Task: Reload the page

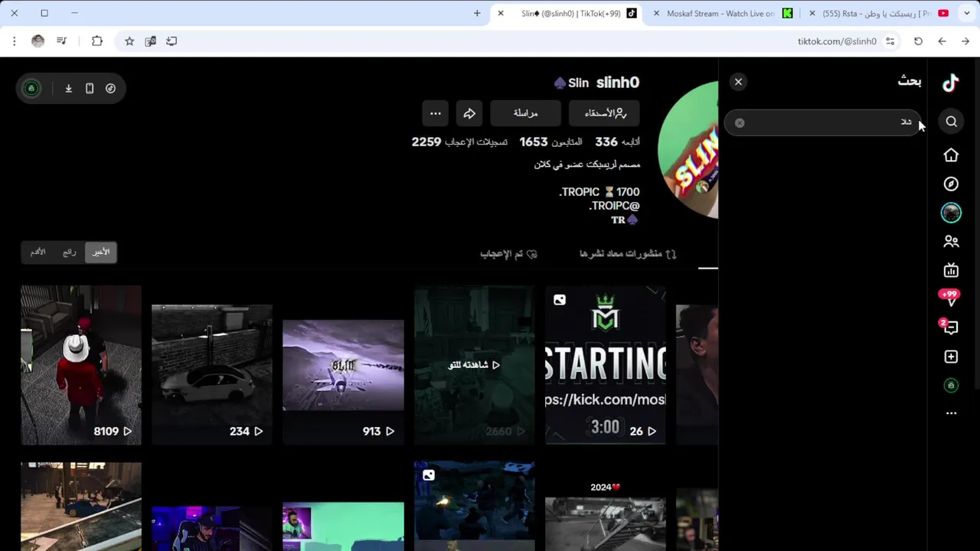Action: tap(918, 41)
